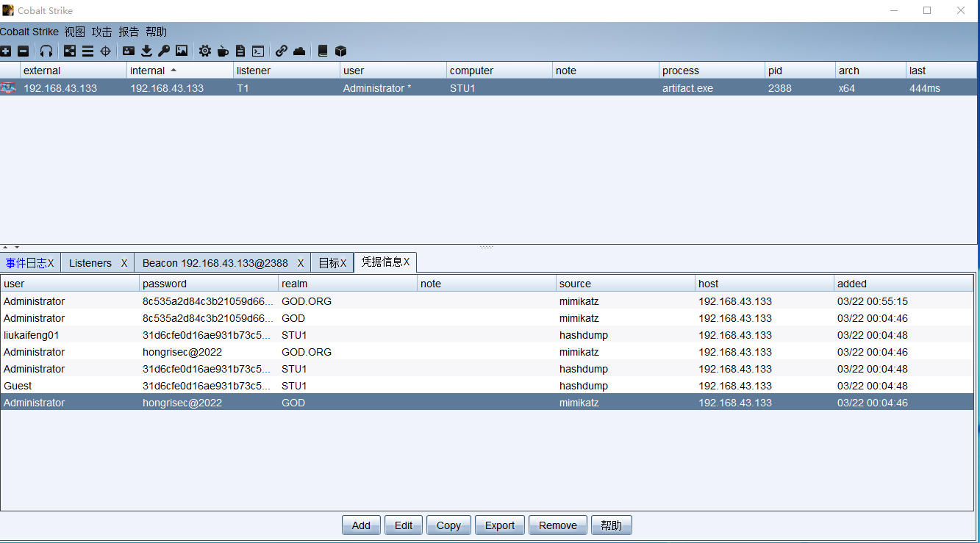Open credentials via the ID card icon
Image resolution: width=980 pixels, height=543 pixels.
[129, 51]
